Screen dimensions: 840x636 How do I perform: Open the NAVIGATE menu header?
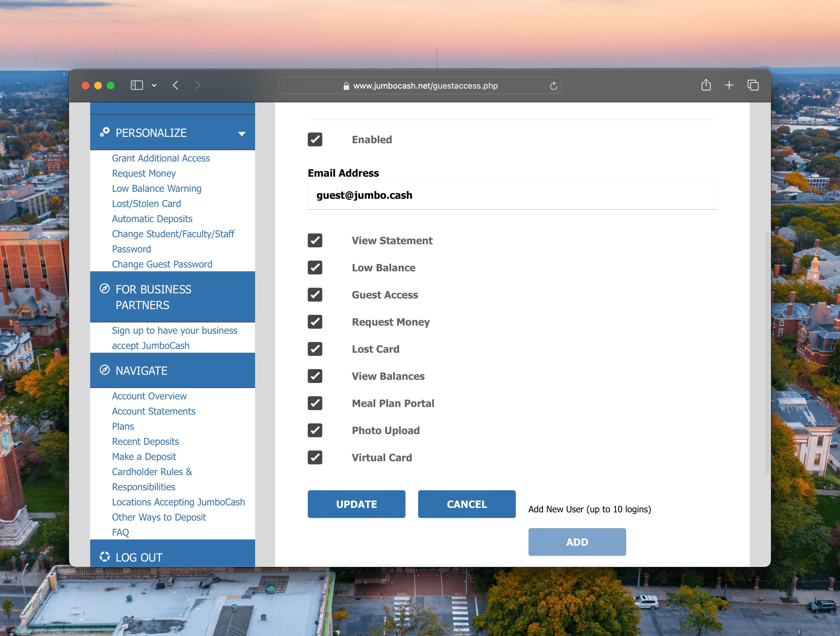tap(172, 371)
